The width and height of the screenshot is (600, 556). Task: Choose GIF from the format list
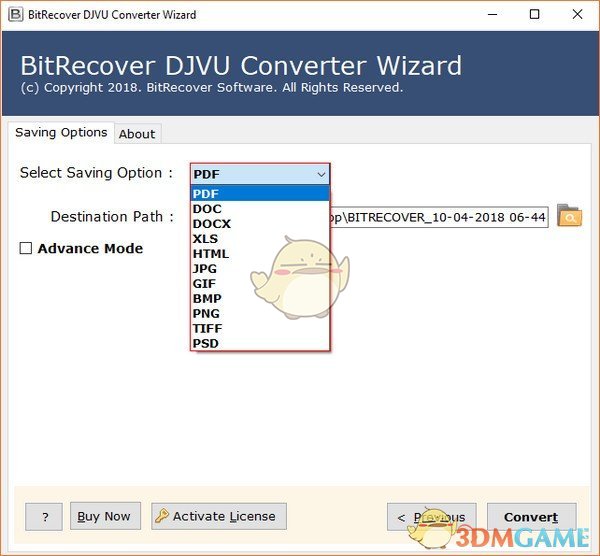(x=260, y=283)
